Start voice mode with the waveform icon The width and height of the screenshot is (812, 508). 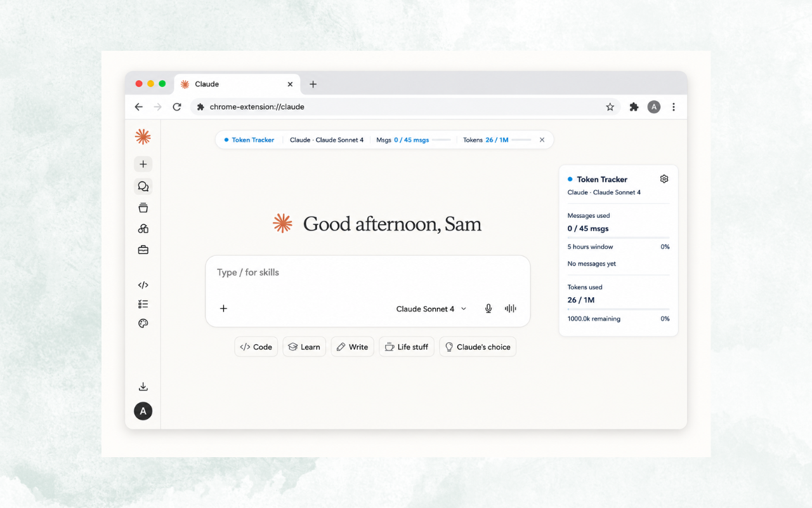[x=511, y=309]
